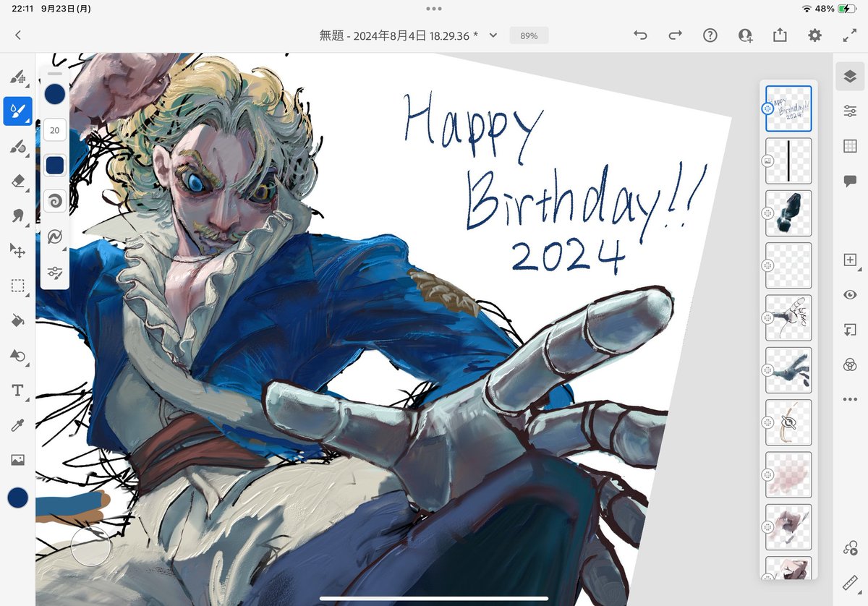Open the Share and export menu

pos(780,35)
